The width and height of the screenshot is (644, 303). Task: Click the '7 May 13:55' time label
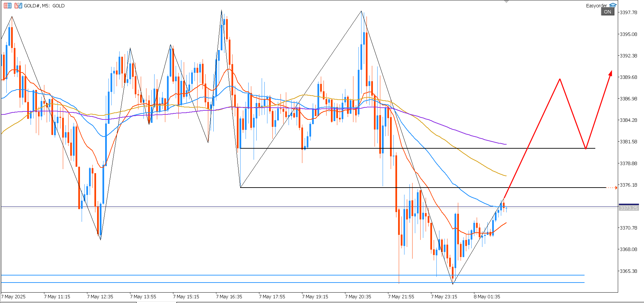tap(143, 297)
